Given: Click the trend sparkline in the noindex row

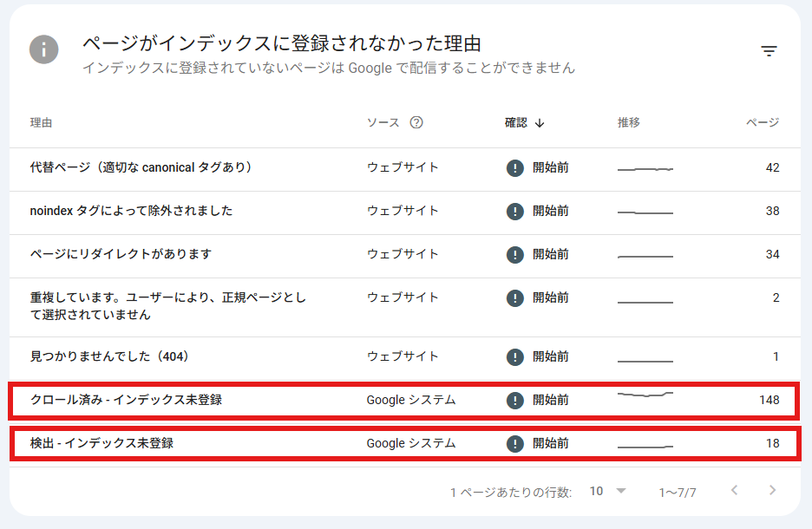Looking at the screenshot, I should (x=645, y=212).
